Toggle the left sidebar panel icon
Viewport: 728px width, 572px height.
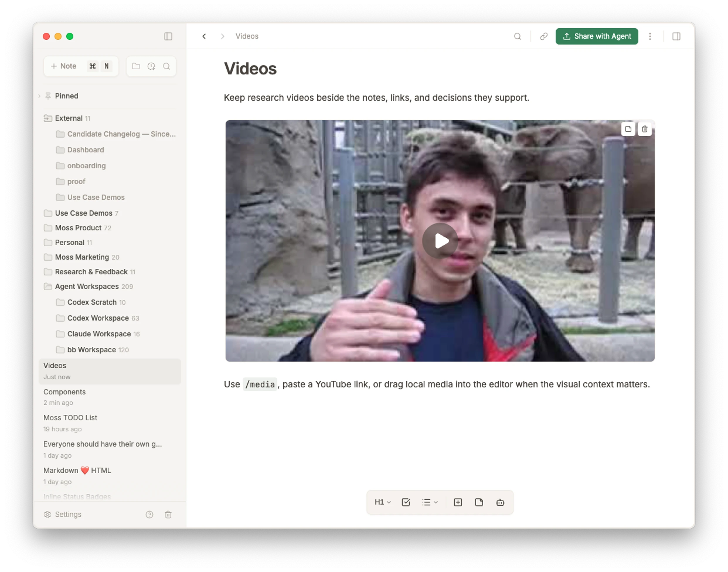point(168,36)
